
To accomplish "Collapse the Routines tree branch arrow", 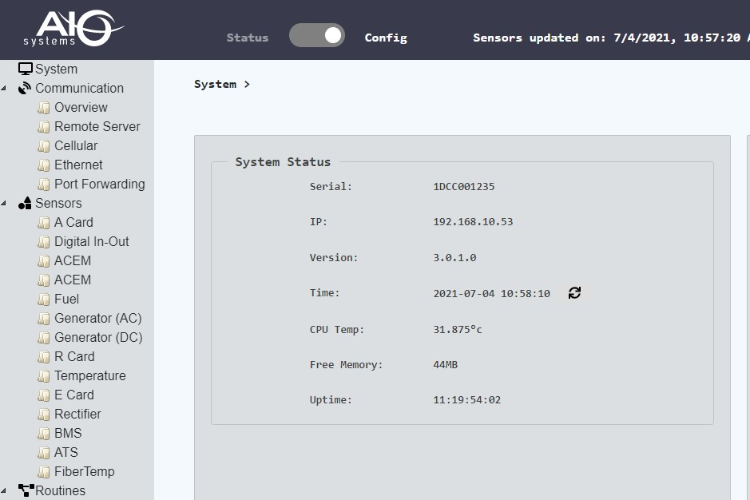I will (x=4, y=491).
